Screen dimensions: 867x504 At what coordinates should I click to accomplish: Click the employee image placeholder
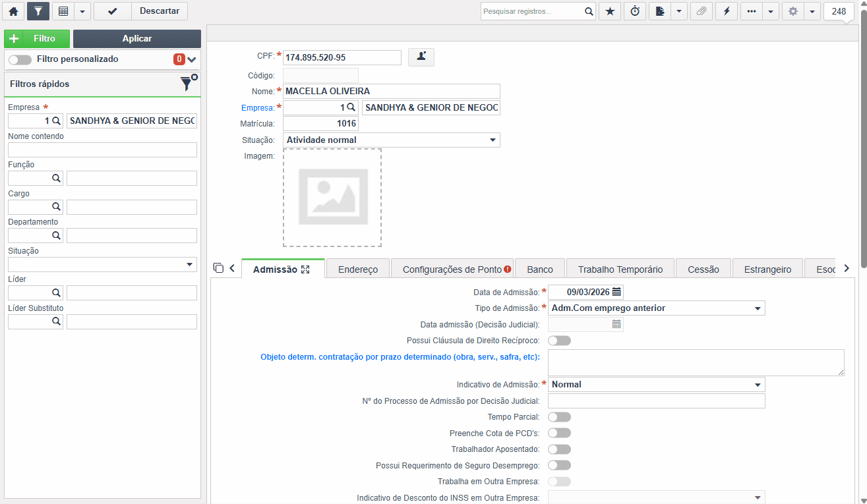point(332,198)
